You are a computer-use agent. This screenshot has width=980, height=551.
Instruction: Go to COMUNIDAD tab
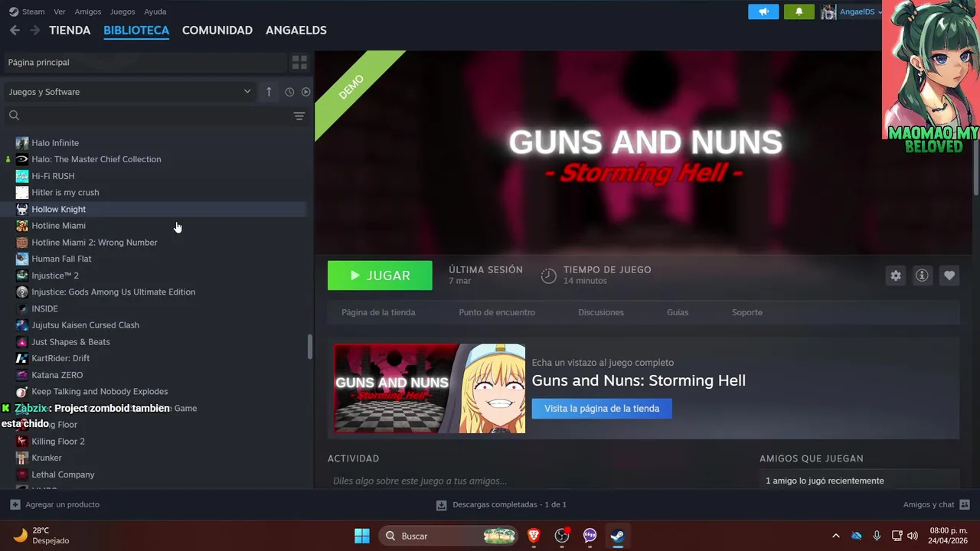point(217,30)
